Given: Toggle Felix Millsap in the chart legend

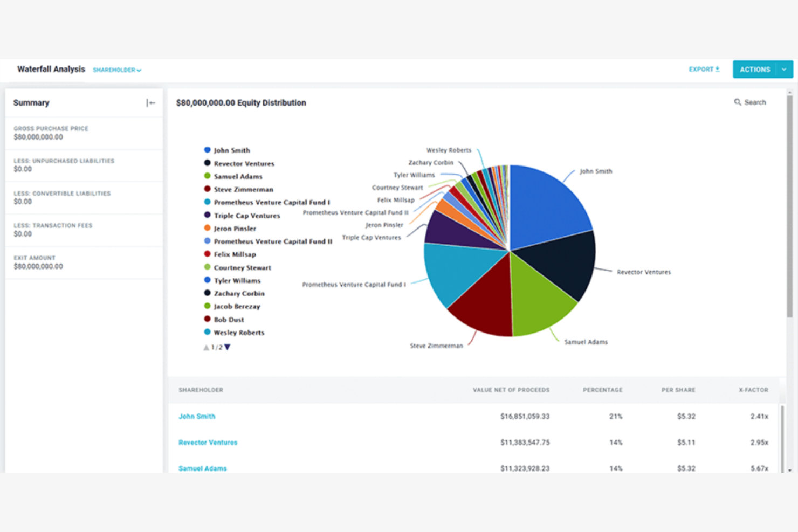Looking at the screenshot, I should point(232,254).
